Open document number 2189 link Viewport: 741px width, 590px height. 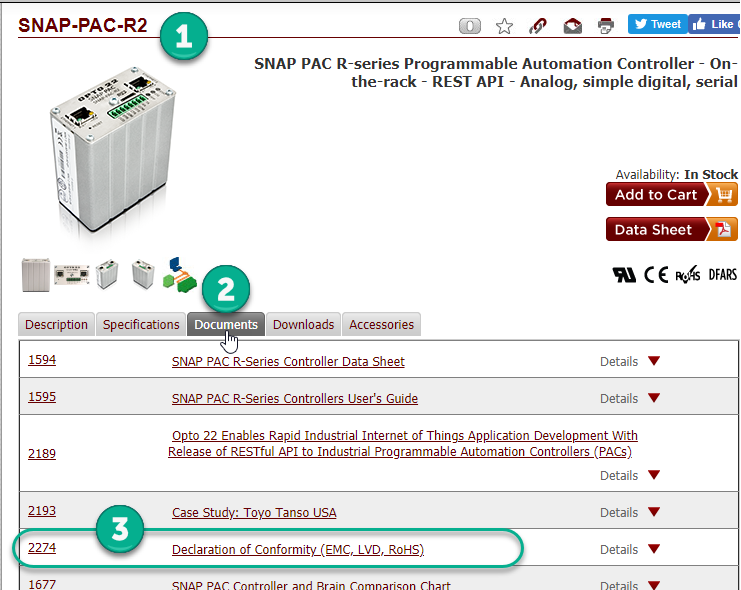click(x=42, y=454)
